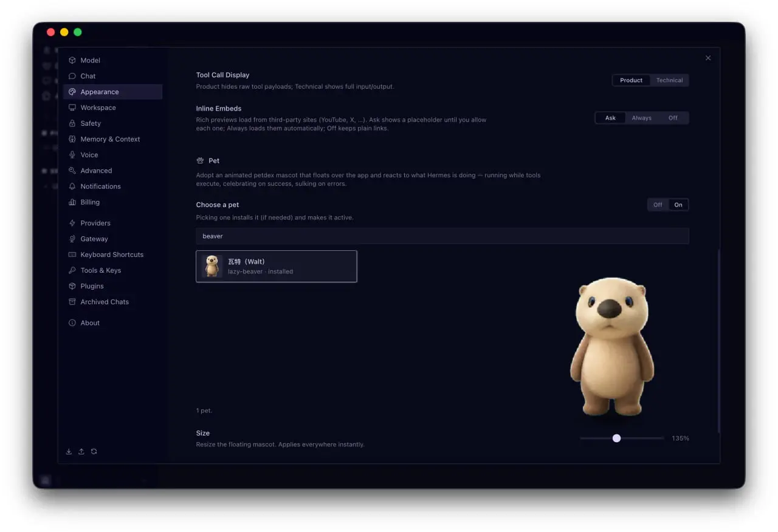
Task: Click the 135% size value
Action: pyautogui.click(x=680, y=438)
